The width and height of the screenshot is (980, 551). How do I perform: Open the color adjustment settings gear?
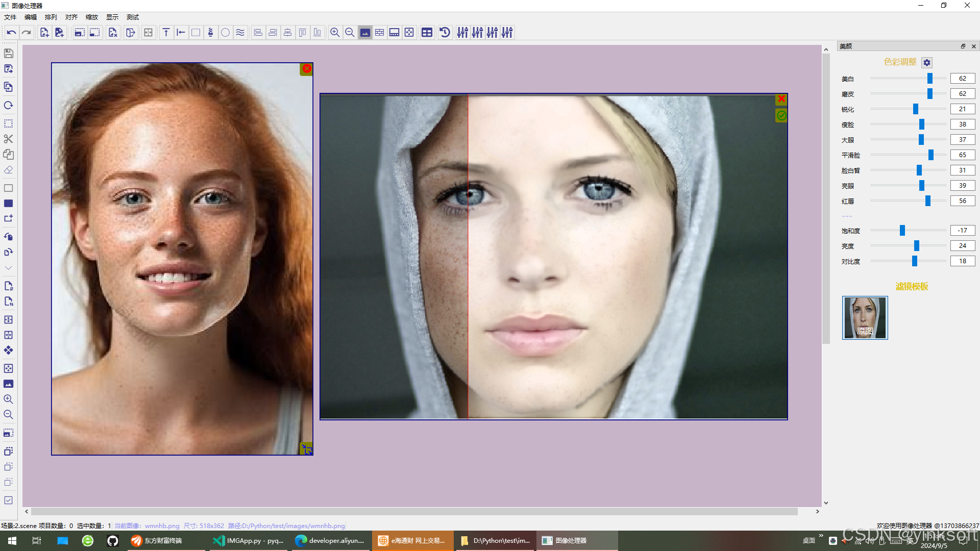coord(927,62)
